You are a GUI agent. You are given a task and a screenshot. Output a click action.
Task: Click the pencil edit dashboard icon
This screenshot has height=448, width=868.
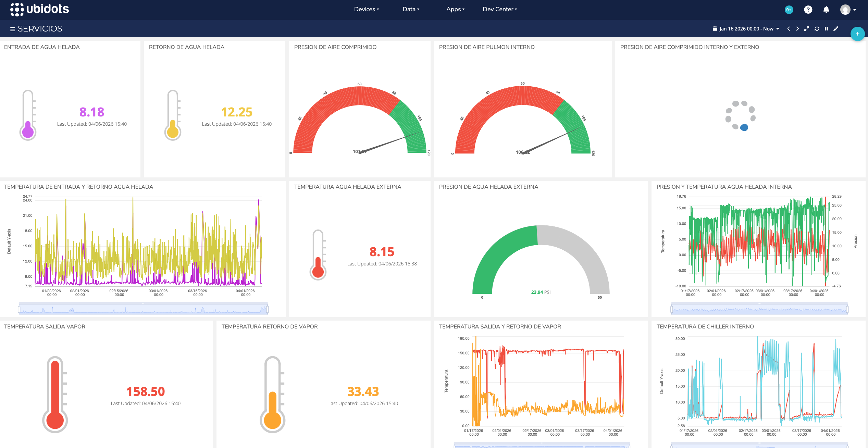coord(836,29)
